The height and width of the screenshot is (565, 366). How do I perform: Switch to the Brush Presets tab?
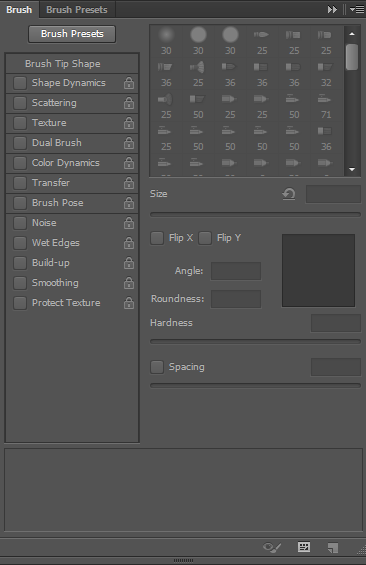point(77,10)
